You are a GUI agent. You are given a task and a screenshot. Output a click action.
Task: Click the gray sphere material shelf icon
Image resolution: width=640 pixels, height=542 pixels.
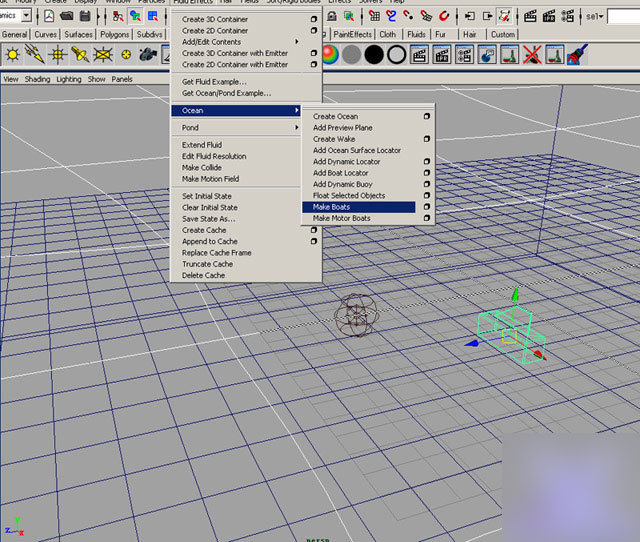(351, 55)
